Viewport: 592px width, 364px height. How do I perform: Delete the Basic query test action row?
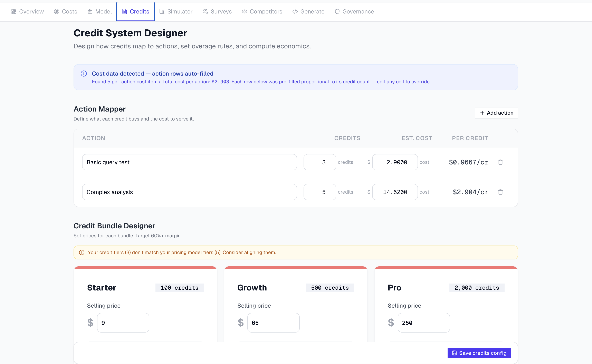pyautogui.click(x=500, y=162)
